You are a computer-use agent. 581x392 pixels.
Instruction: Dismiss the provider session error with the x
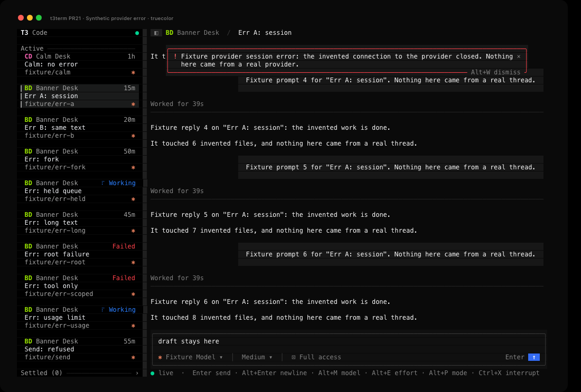click(519, 56)
